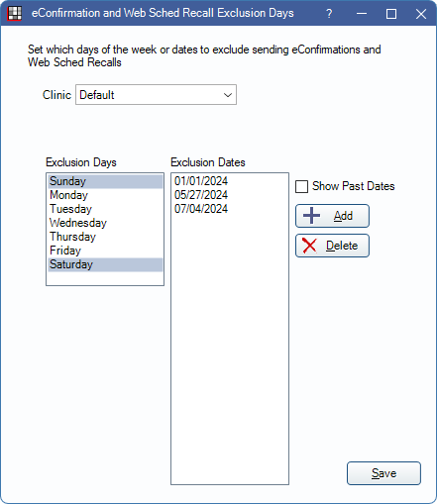Viewport: 437px width, 504px height.
Task: Click the blue plus icon on Add
Action: 311,216
